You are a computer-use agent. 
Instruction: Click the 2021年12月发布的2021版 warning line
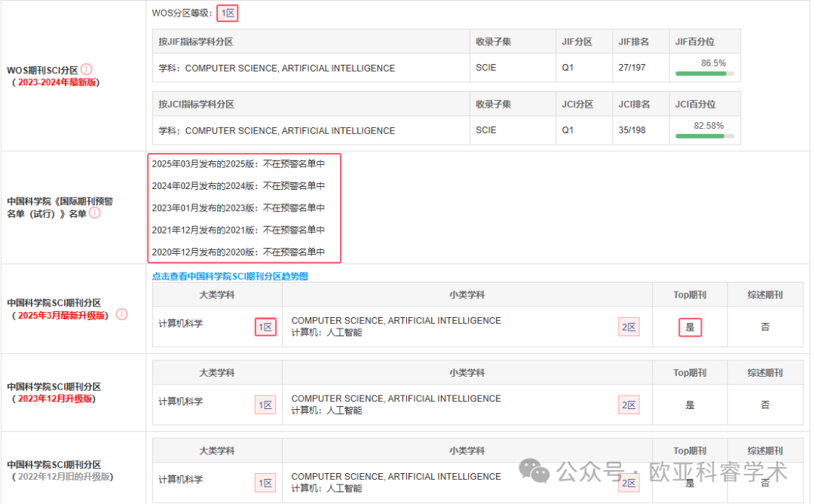238,230
